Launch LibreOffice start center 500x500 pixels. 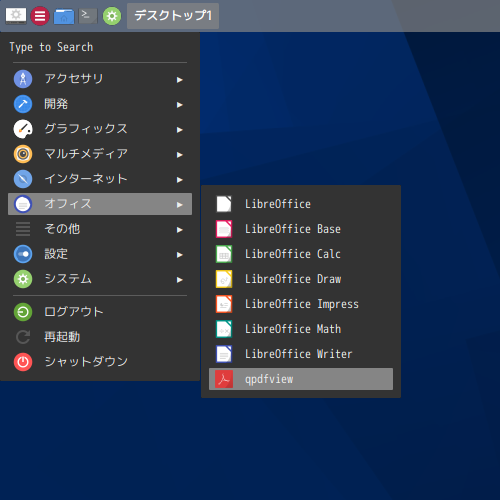[x=301, y=204]
